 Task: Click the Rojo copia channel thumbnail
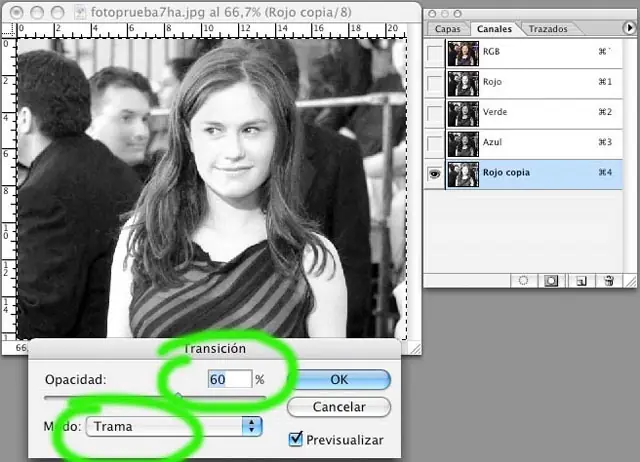463,174
